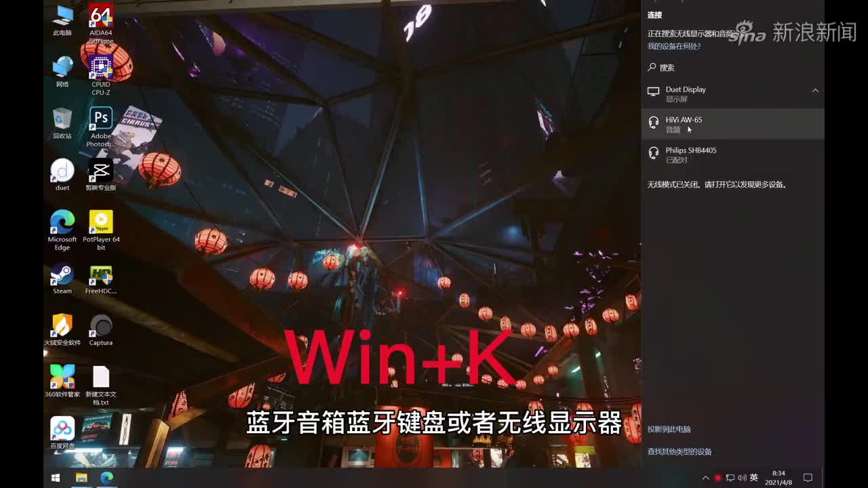
Task: Open Edge browser from the taskbar
Action: pyautogui.click(x=106, y=478)
